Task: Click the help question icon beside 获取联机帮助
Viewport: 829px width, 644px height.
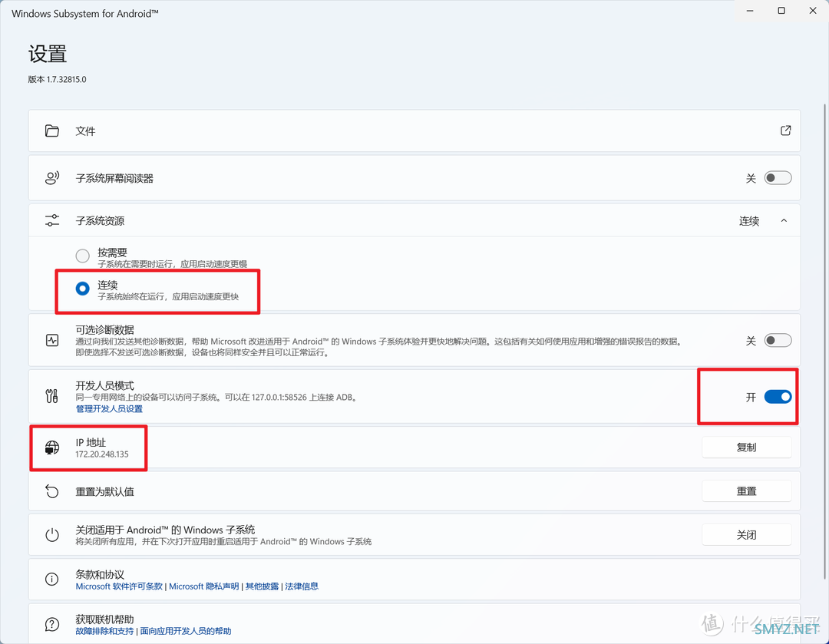Action: pos(52,625)
